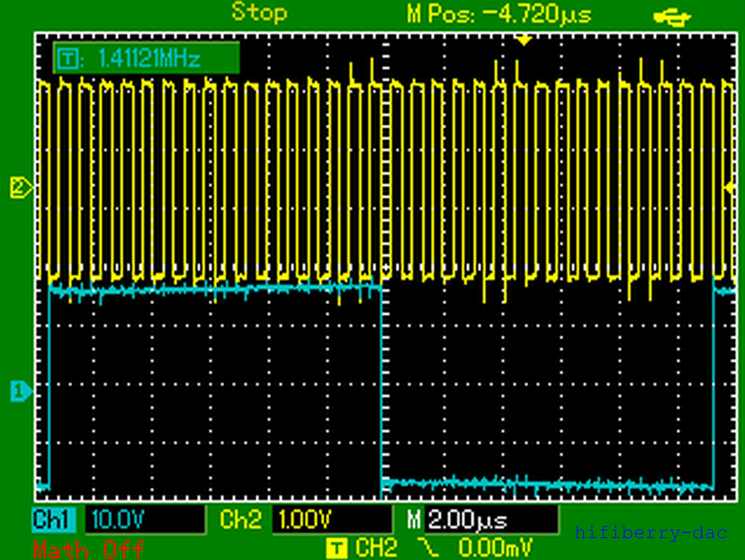
Task: Click the CH2 trigger source text
Action: click(x=376, y=548)
